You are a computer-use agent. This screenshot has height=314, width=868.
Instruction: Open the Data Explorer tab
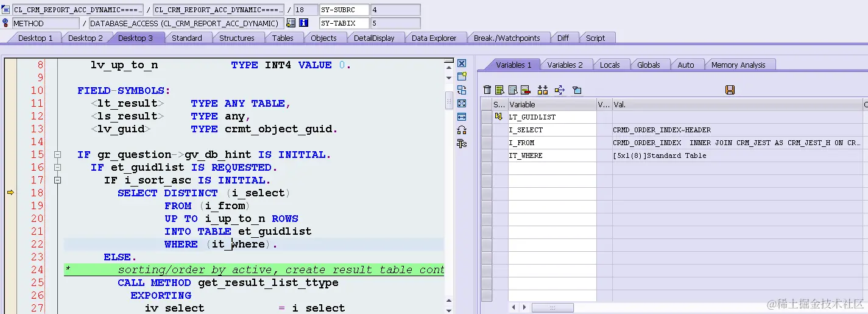click(434, 38)
